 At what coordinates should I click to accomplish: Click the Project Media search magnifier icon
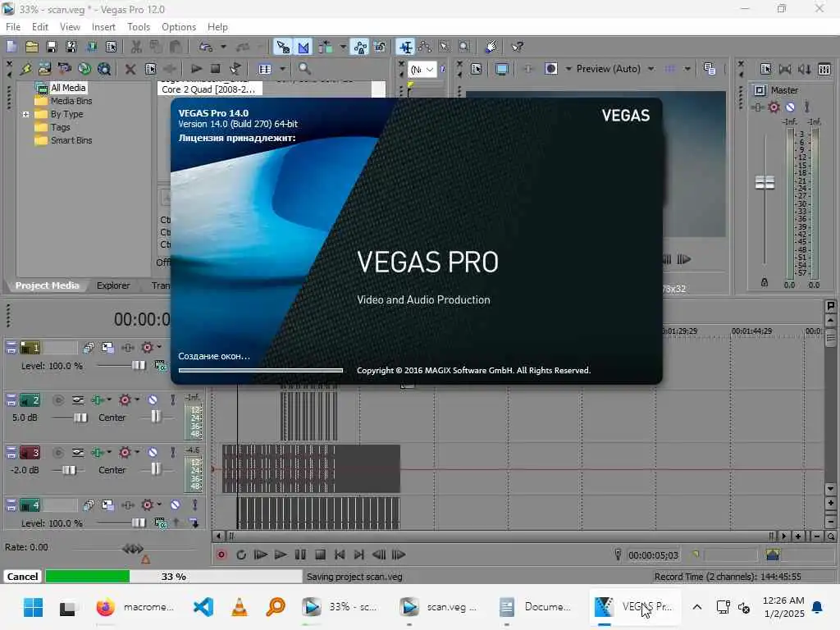(x=304, y=69)
